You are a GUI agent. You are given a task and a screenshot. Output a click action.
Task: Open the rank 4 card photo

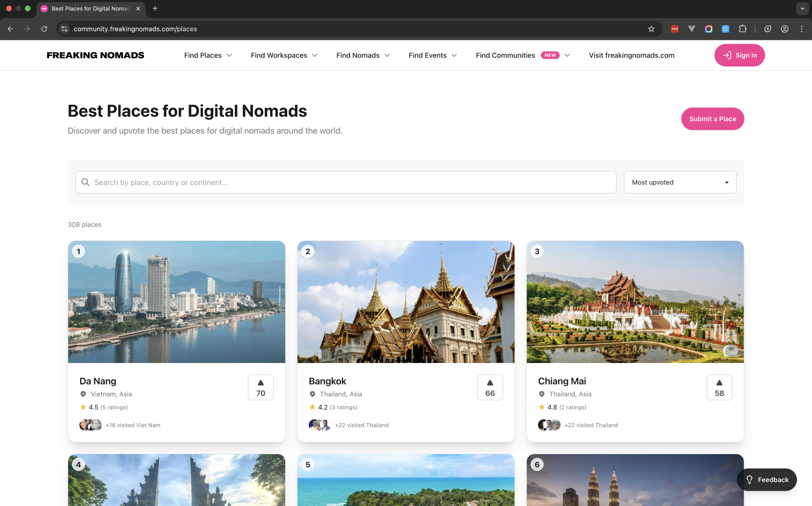click(177, 480)
